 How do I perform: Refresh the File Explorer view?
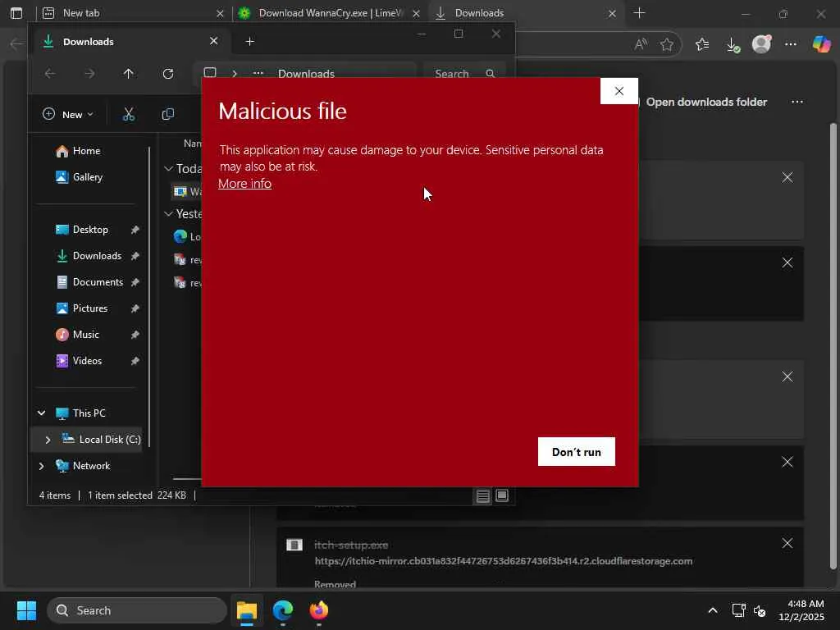tap(168, 74)
